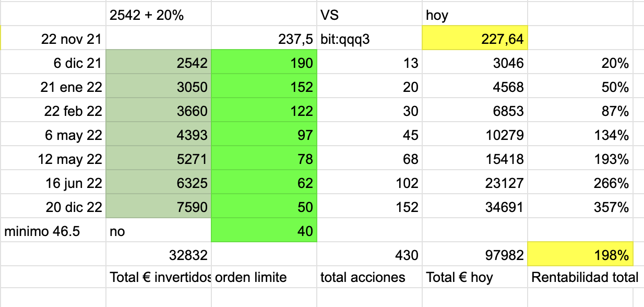
Task: Click the 357% return cell
Action: (580, 206)
